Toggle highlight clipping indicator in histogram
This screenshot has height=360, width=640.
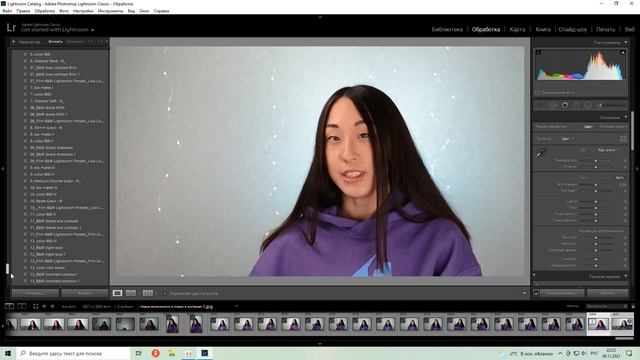click(x=623, y=52)
